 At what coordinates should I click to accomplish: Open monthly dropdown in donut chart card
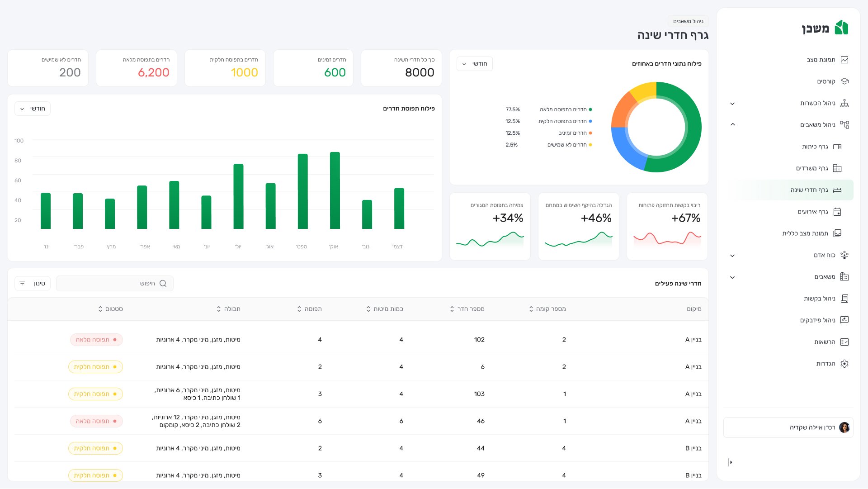click(x=475, y=64)
